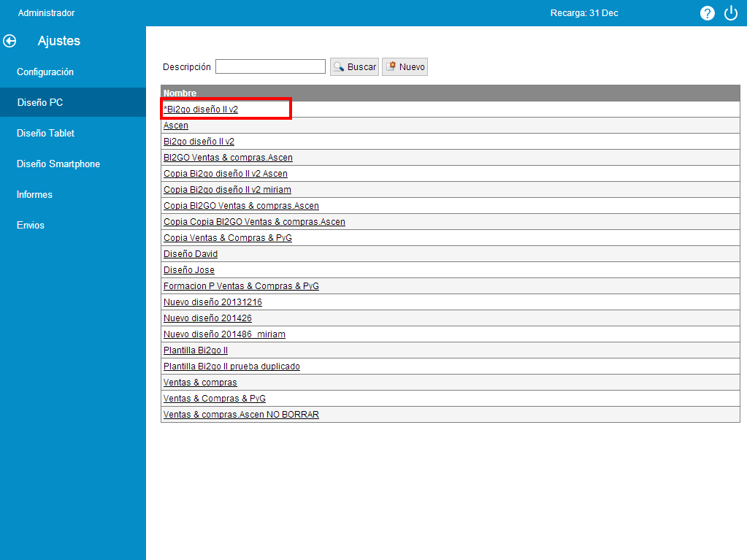Click the back arrow beside Ajustes
Image resolution: width=747 pixels, height=560 pixels.
pyautogui.click(x=9, y=41)
